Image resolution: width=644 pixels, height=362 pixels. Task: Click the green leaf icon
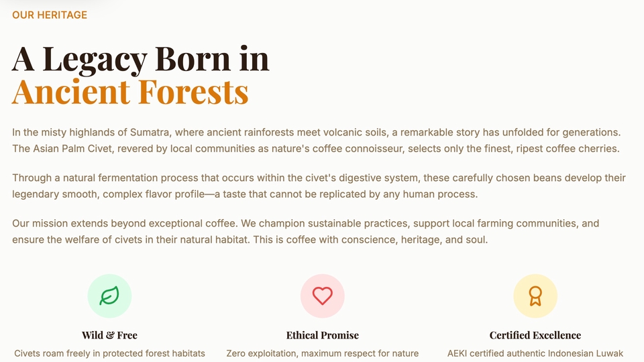pyautogui.click(x=109, y=296)
